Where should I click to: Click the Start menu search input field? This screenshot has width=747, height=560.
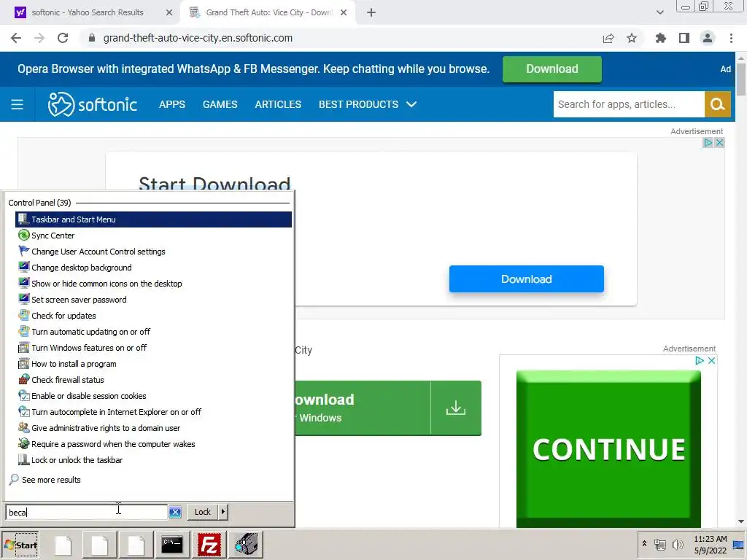(87, 512)
